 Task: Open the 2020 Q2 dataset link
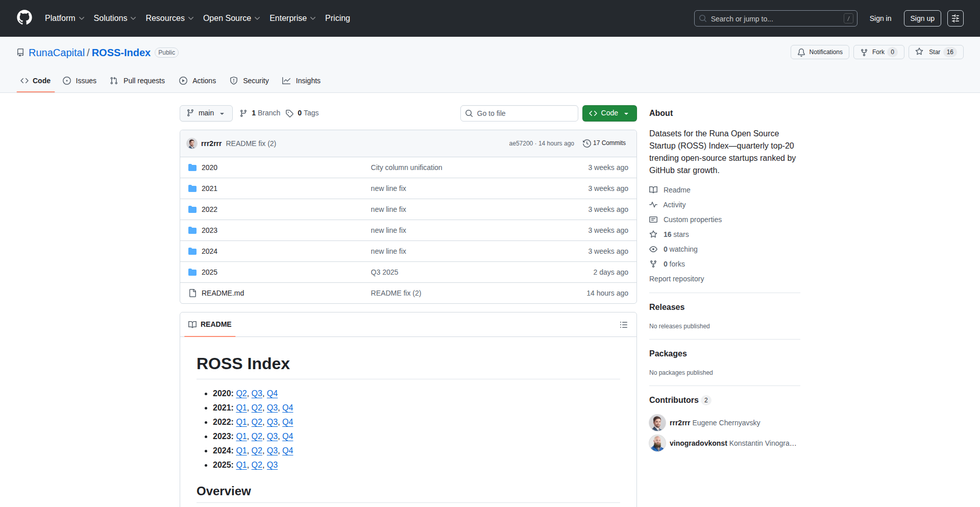click(x=241, y=394)
